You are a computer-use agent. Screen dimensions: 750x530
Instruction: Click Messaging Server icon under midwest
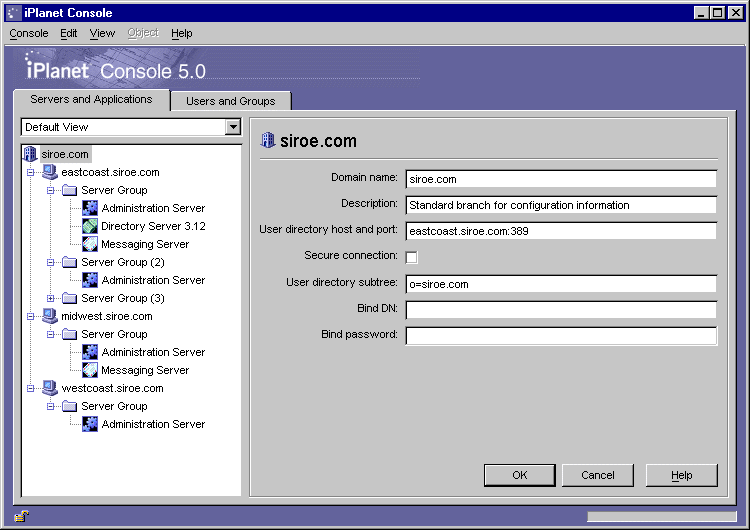(89, 370)
